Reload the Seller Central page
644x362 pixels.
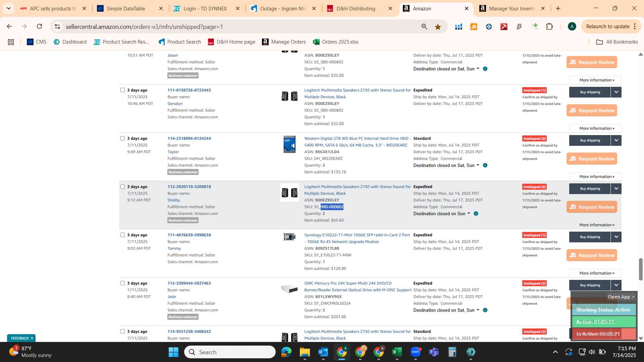click(40, 26)
